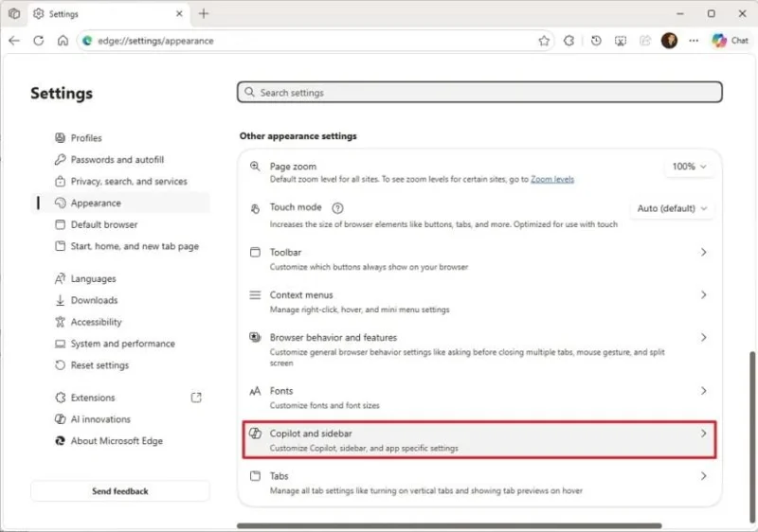Viewport: 758px width, 532px height.
Task: Click the Fonts AA icon
Action: click(255, 391)
